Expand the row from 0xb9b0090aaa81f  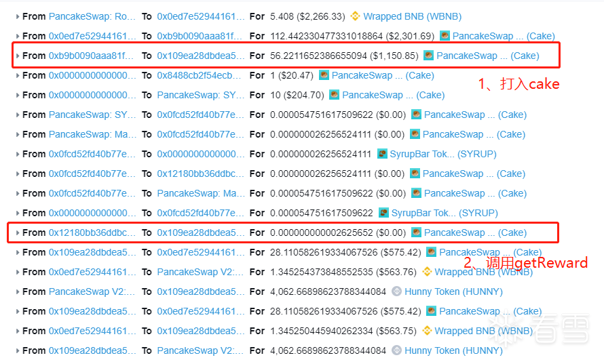(x=18, y=56)
